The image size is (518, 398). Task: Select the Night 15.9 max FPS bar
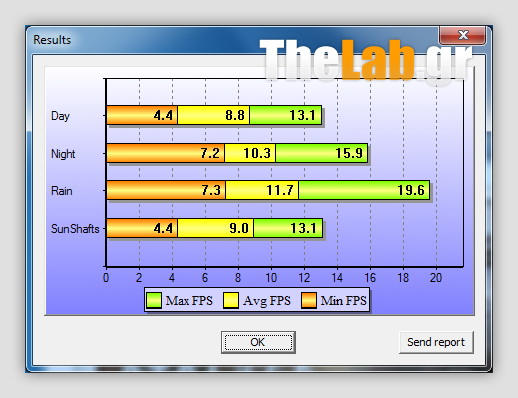(x=322, y=153)
